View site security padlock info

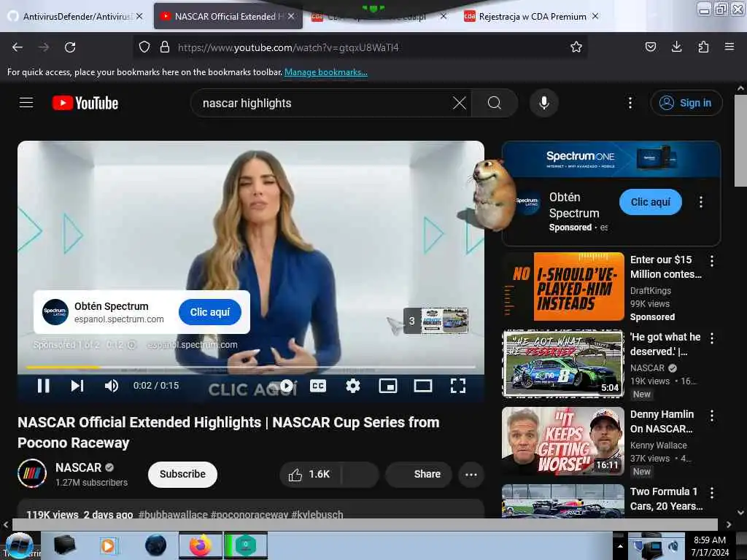pos(165,47)
